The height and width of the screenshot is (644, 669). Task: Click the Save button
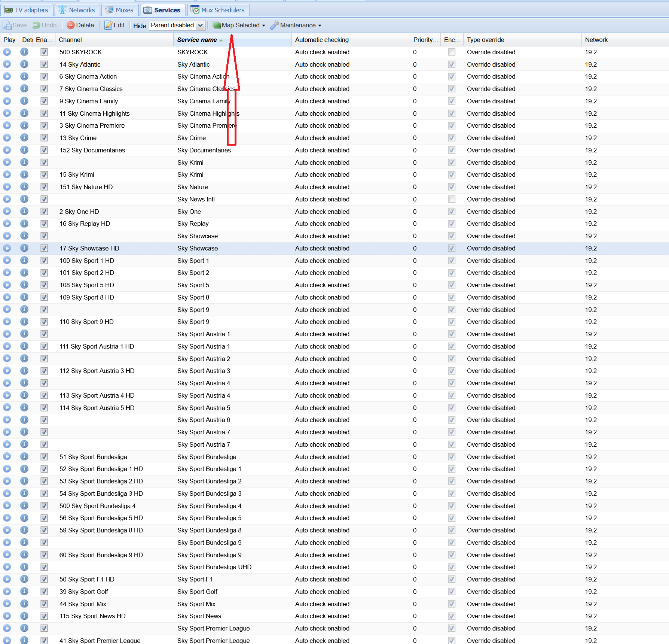tap(15, 25)
